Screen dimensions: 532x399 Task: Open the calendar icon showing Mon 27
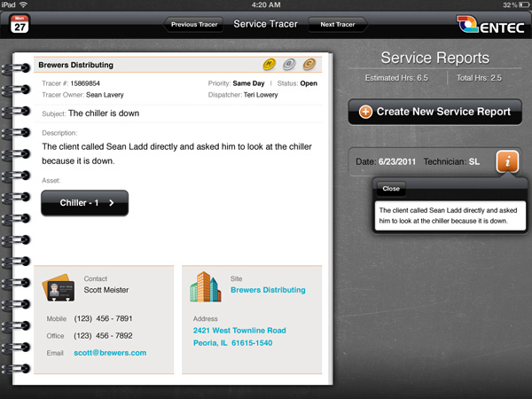coord(20,24)
